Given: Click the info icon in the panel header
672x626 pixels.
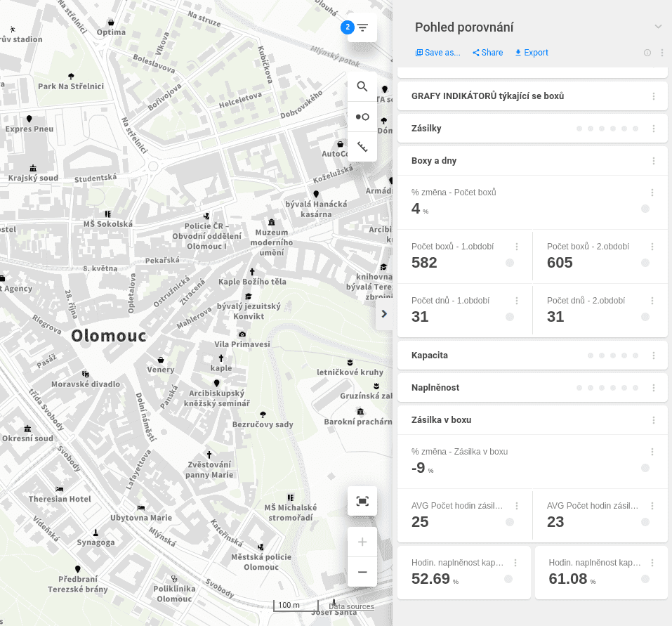Looking at the screenshot, I should click(x=647, y=53).
